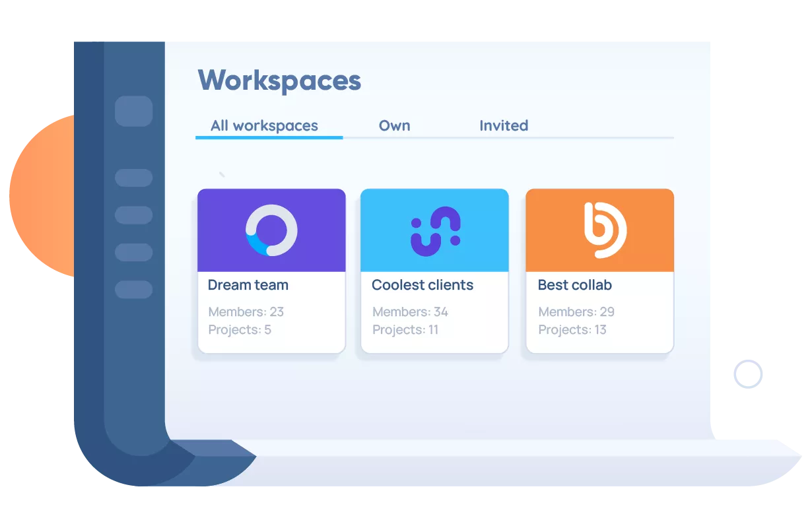The height and width of the screenshot is (528, 812).
Task: Select the Invited tab
Action: pos(504,125)
